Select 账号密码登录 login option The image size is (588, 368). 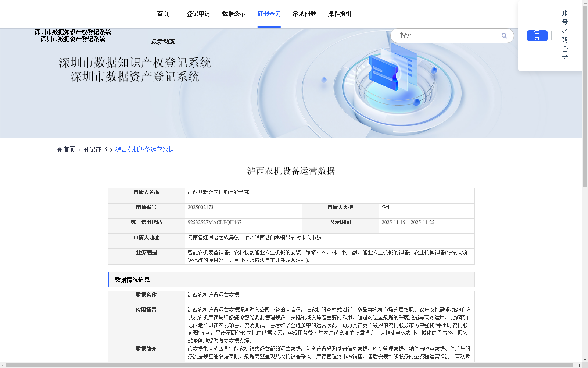565,35
